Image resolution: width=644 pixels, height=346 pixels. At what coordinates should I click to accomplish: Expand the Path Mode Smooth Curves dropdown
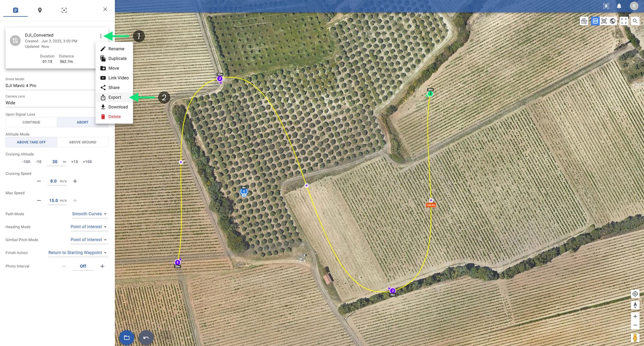click(89, 214)
